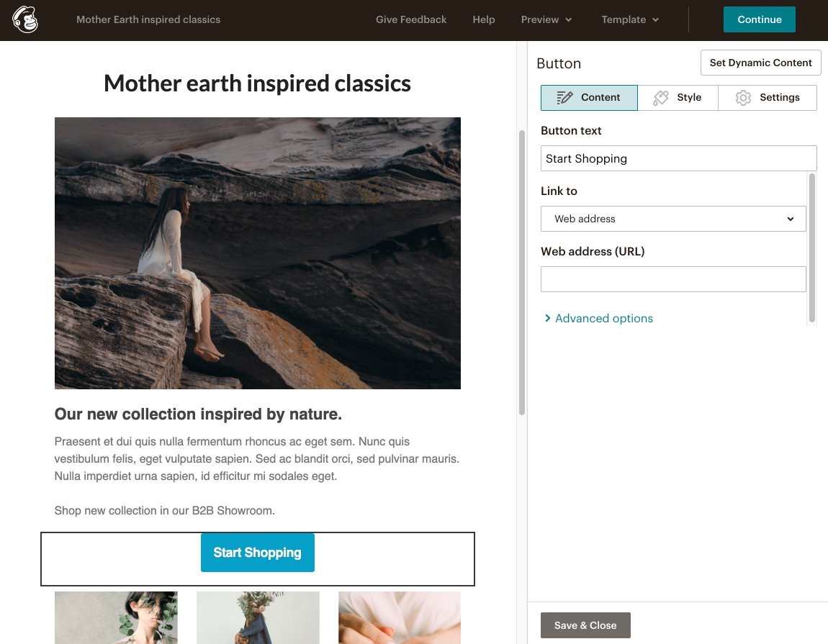Screen dimensions: 828x644
Task: Click the Mailchimp monkey logo
Action: (25, 19)
